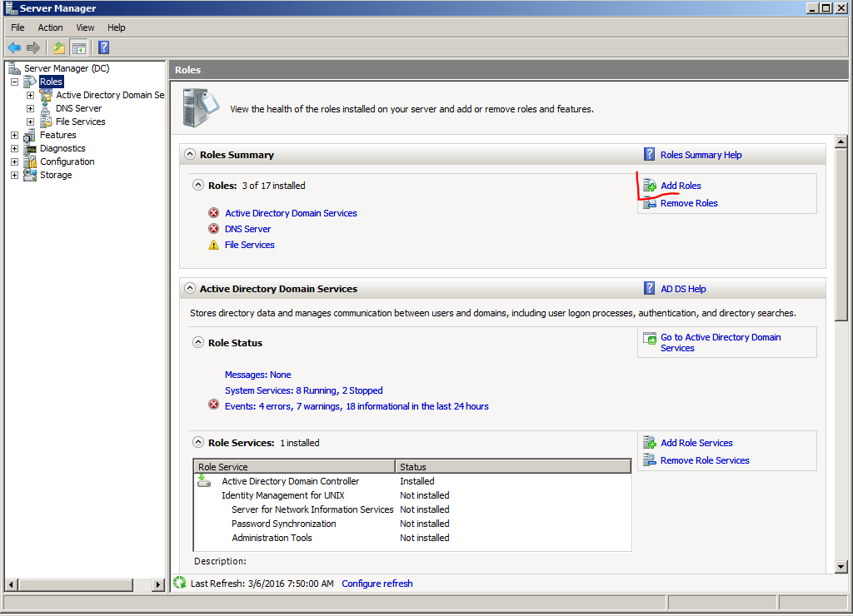Click the Features tree node icon
The height and width of the screenshot is (616, 853).
pyautogui.click(x=29, y=135)
